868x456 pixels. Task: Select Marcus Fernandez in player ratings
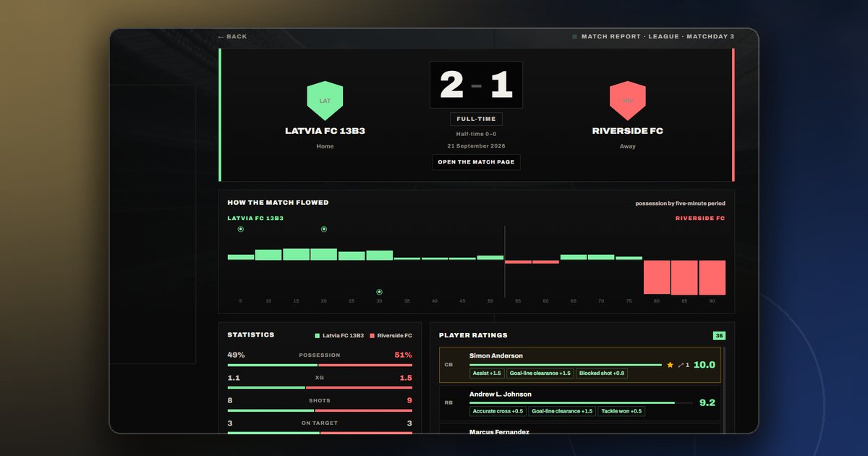(x=500, y=432)
